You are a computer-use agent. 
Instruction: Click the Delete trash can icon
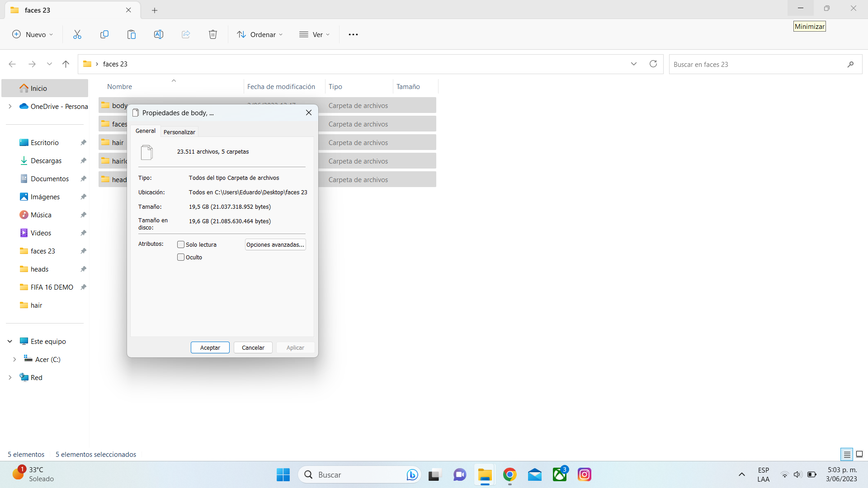[x=213, y=34]
